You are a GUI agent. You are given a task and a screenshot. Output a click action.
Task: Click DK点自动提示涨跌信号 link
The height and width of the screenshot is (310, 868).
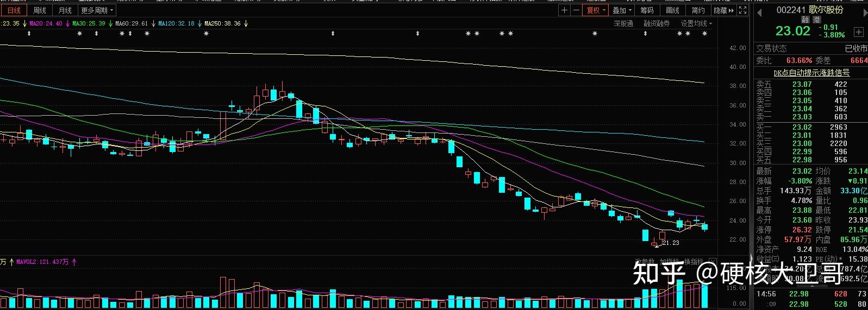pos(811,73)
